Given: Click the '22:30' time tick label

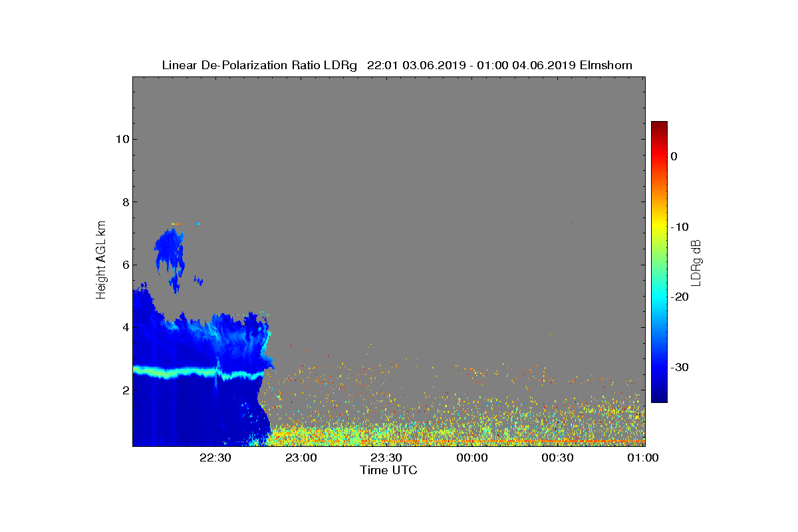Looking at the screenshot, I should (215, 458).
